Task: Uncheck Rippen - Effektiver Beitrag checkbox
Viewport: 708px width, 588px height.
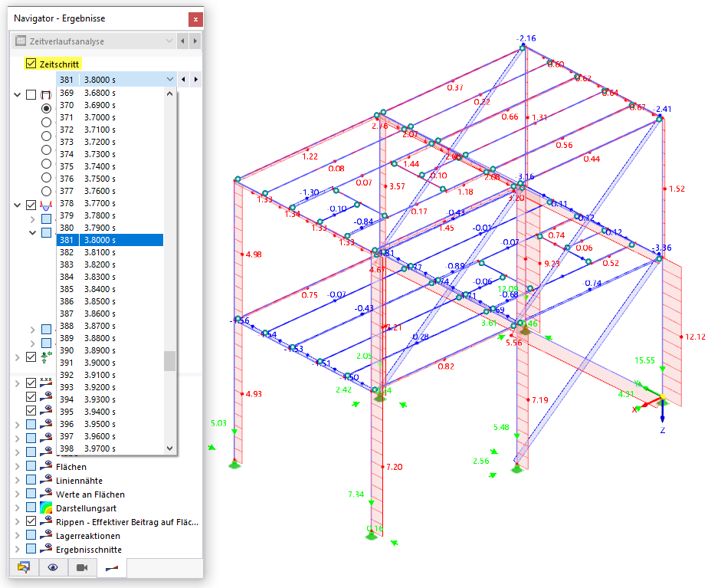Action: [x=31, y=521]
